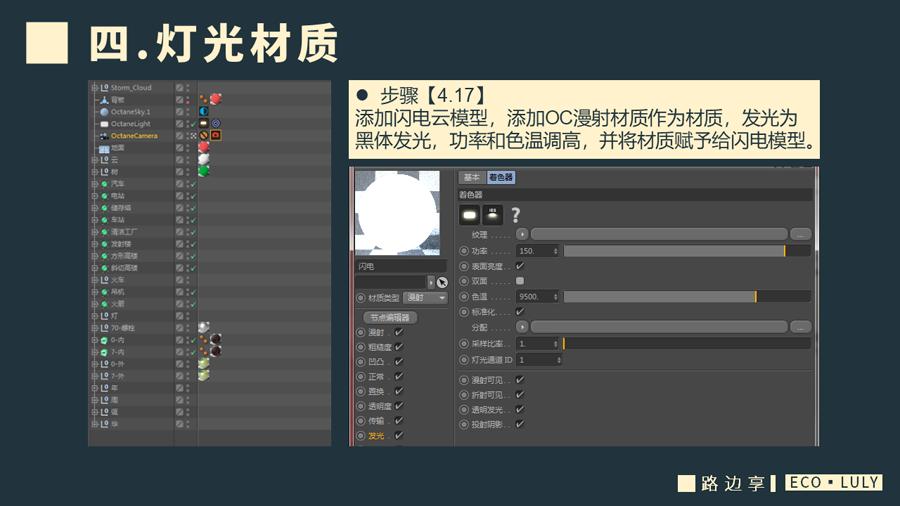
Task: Toggle the 凹凸 channel checkbox
Action: [x=399, y=361]
